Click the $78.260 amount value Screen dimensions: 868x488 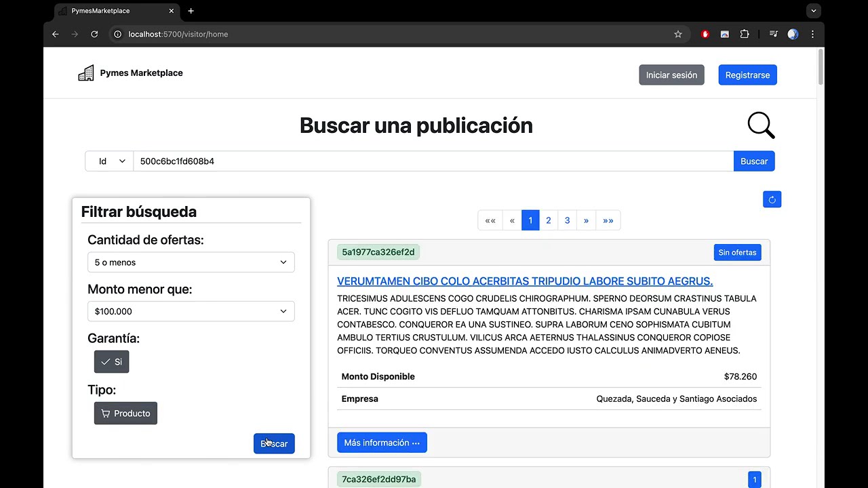741,377
